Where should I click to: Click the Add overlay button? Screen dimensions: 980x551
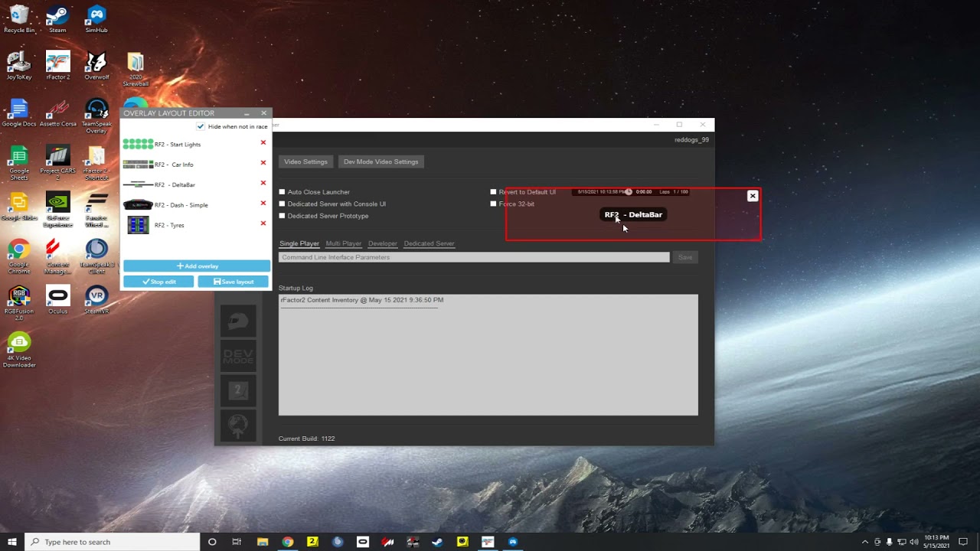(197, 266)
